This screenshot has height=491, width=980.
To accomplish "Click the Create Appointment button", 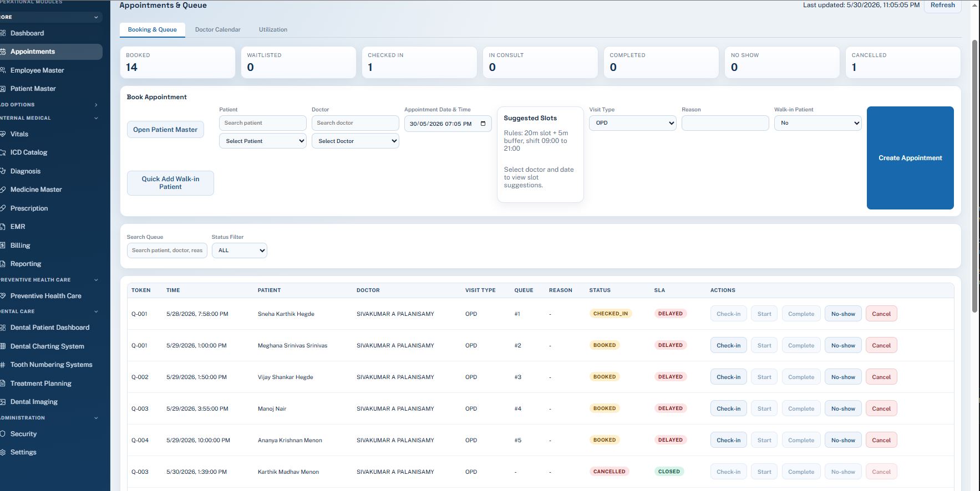I will click(x=910, y=158).
